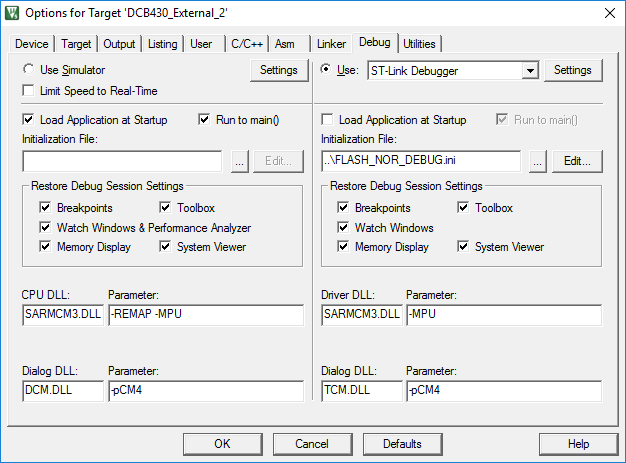The width and height of the screenshot is (626, 463).
Task: Confirm with the OK button
Action: tap(223, 444)
